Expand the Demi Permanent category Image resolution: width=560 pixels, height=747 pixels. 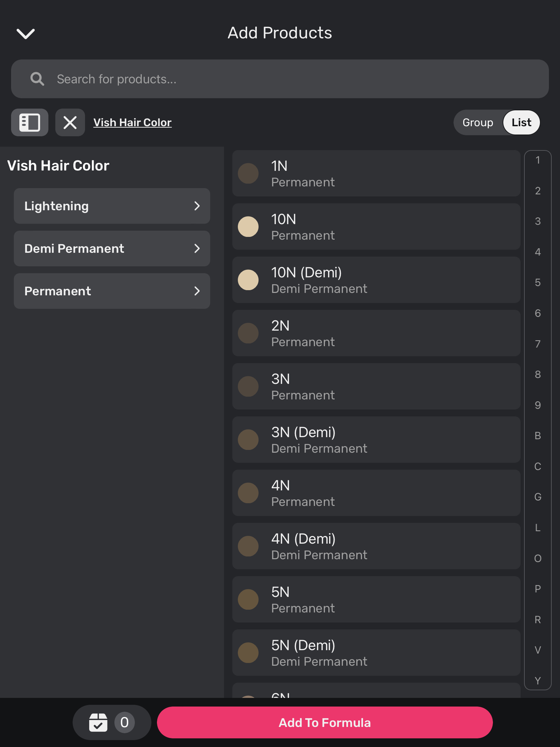coord(112,249)
